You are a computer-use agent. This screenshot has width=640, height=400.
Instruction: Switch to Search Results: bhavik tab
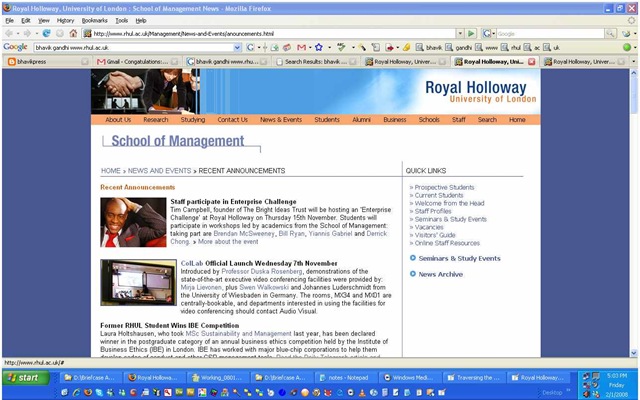(x=316, y=62)
